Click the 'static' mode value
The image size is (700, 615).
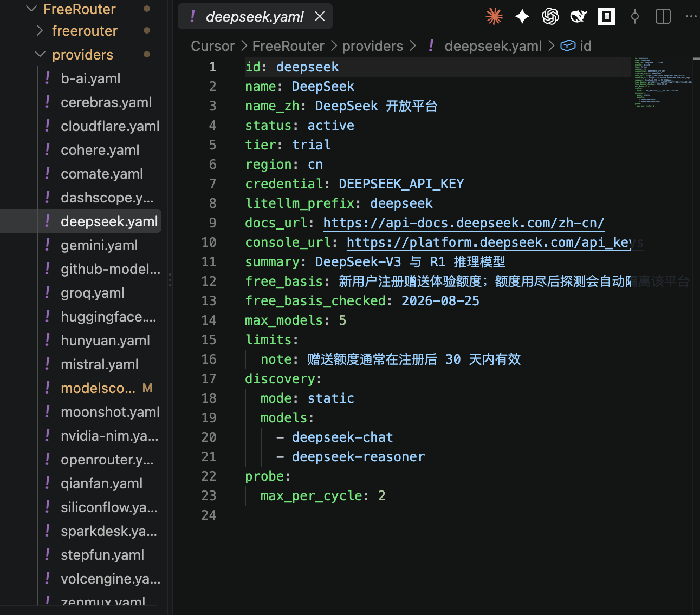331,398
